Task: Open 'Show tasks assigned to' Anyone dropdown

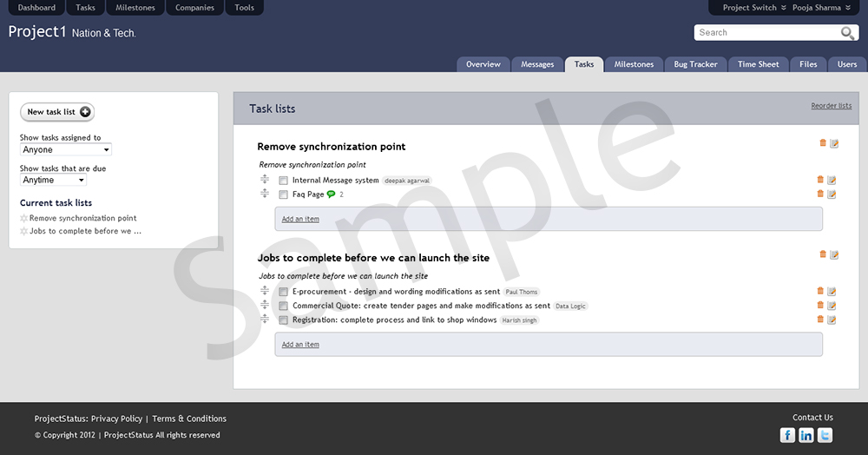Action: point(65,150)
